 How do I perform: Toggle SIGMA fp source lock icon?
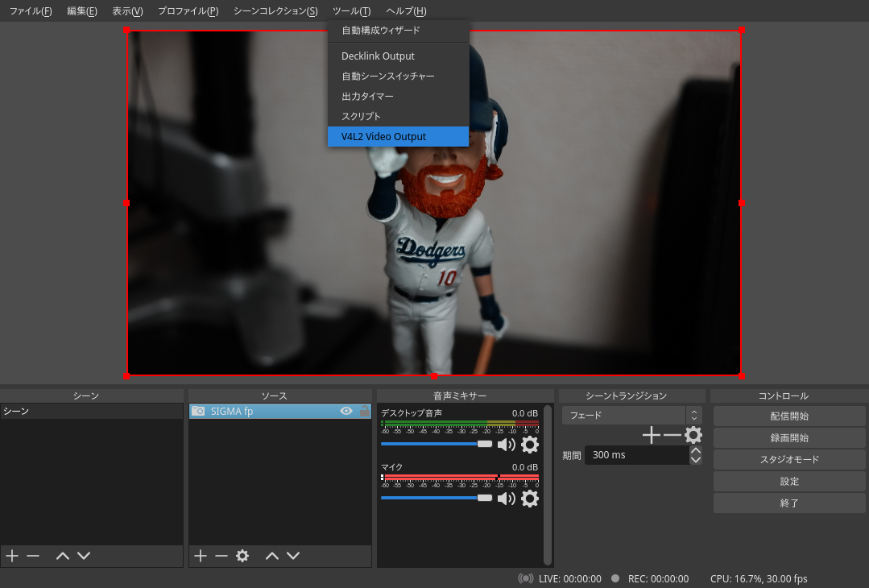364,412
